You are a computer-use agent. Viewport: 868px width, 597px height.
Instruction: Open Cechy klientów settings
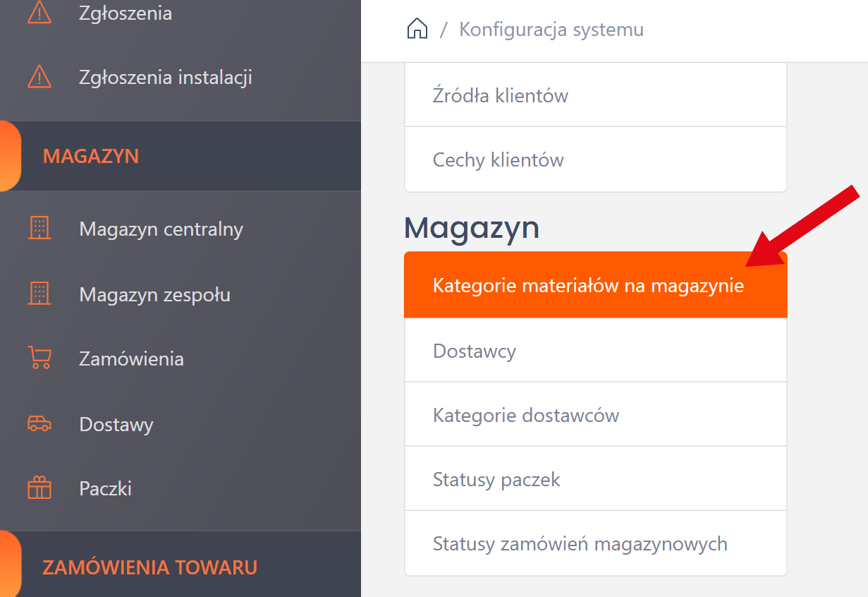pos(498,159)
